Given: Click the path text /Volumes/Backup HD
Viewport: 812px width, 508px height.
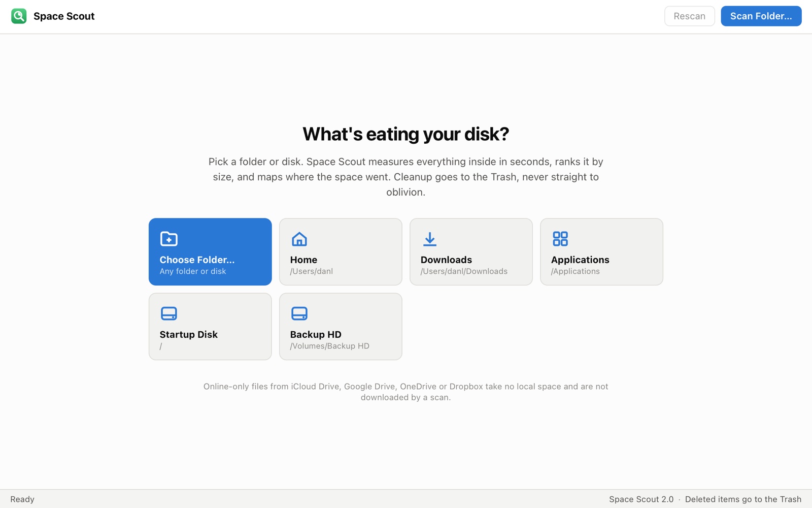Looking at the screenshot, I should coord(329,346).
